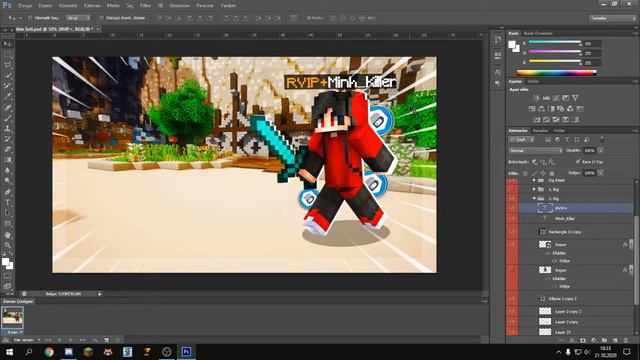Image resolution: width=640 pixels, height=360 pixels.
Task: Open the Opacity value dropdown arrow
Action: 600,151
